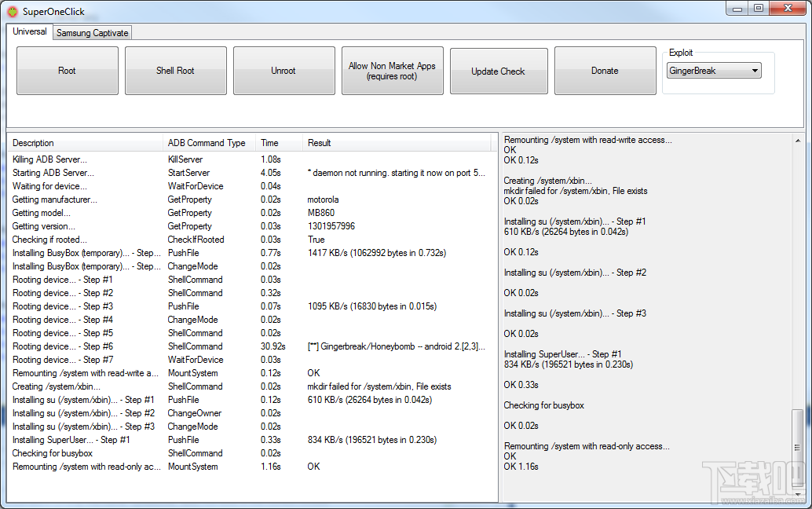This screenshot has height=509, width=812.
Task: Select 'Installing su (/system/xbin)... - Step #2' row
Action: pos(251,413)
